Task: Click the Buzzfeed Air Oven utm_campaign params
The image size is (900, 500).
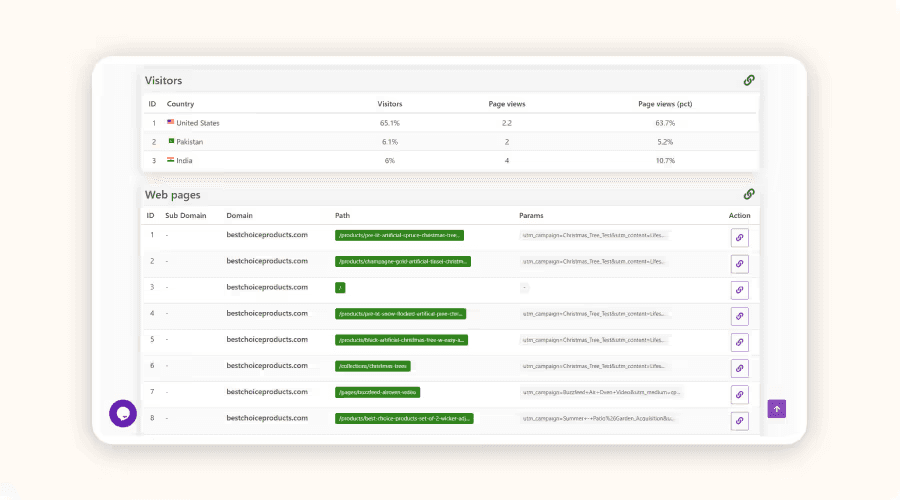Action: [x=601, y=393]
